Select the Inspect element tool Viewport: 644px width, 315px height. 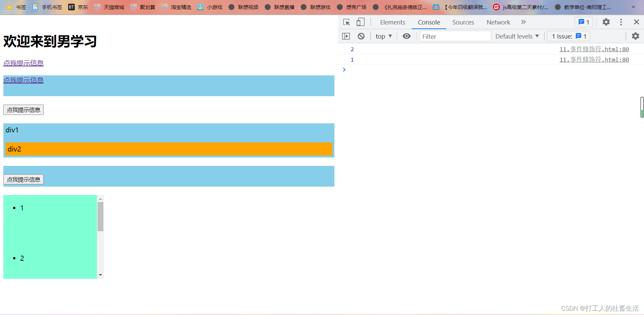pyautogui.click(x=346, y=22)
